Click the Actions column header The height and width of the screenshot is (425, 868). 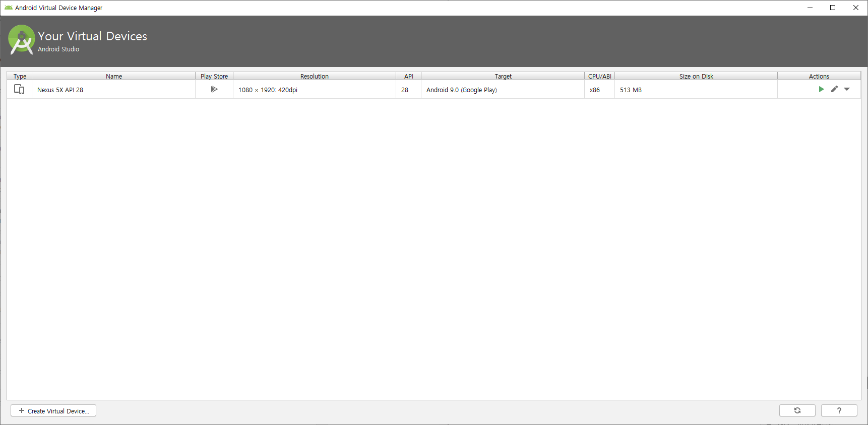coord(819,76)
